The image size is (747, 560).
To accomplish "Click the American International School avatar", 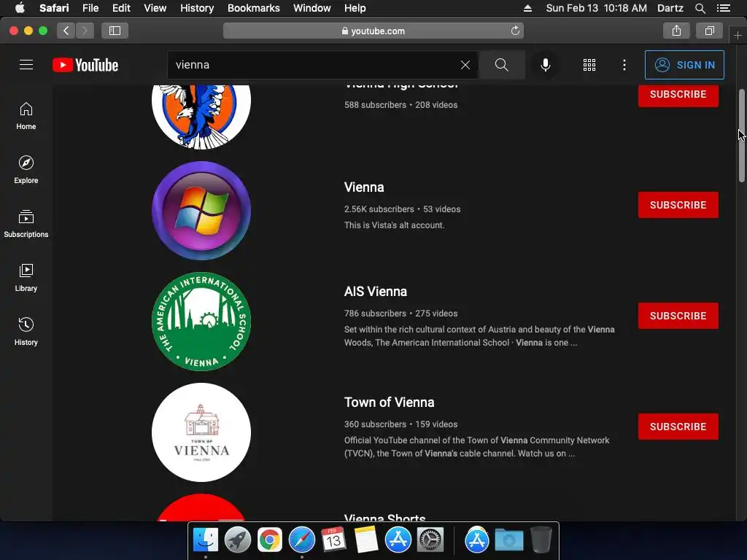I will pyautogui.click(x=201, y=322).
